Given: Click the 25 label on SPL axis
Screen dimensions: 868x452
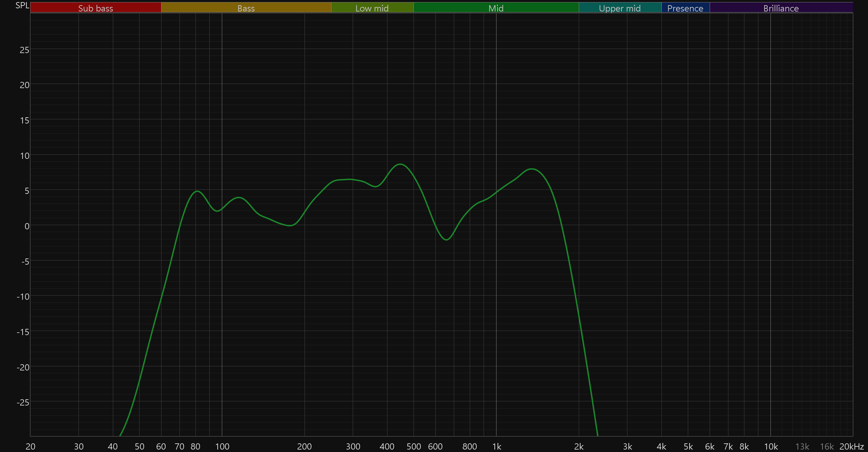Looking at the screenshot, I should pos(24,50).
